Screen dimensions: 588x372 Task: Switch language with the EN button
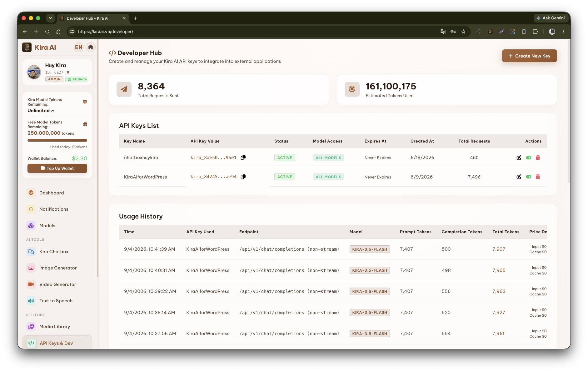78,47
